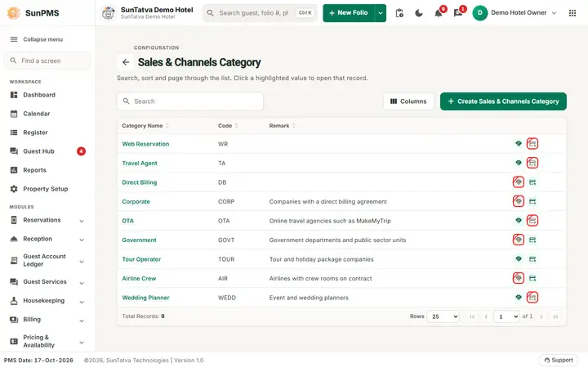Open the Support button
The width and height of the screenshot is (588, 368).
(559, 360)
